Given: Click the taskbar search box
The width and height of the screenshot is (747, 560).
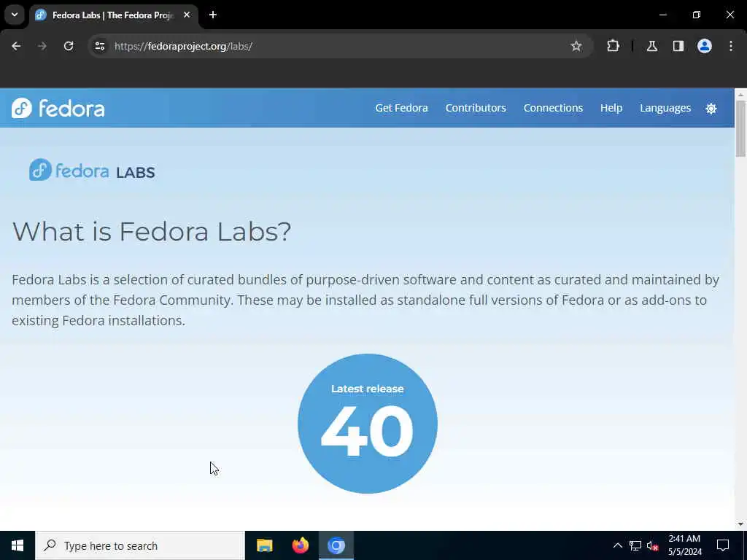Looking at the screenshot, I should 140,545.
